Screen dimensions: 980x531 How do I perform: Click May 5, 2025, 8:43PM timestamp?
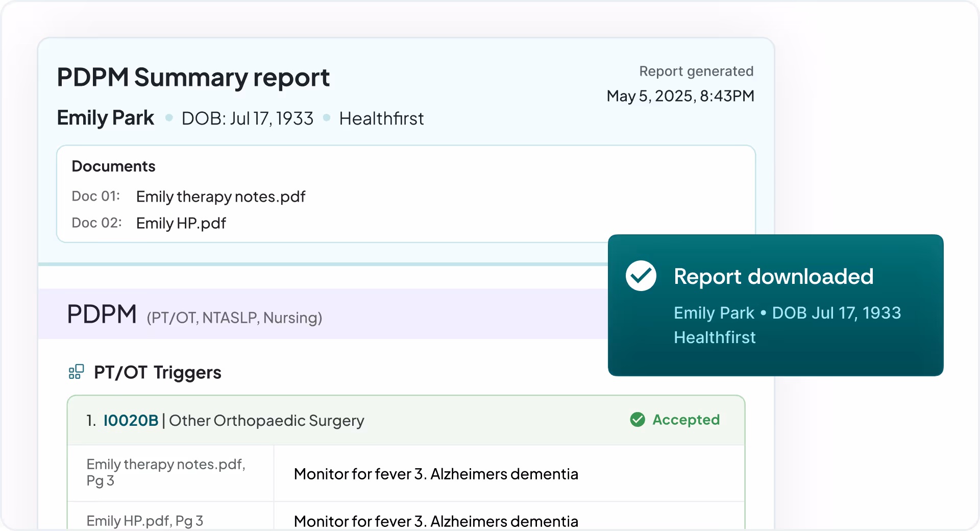680,96
